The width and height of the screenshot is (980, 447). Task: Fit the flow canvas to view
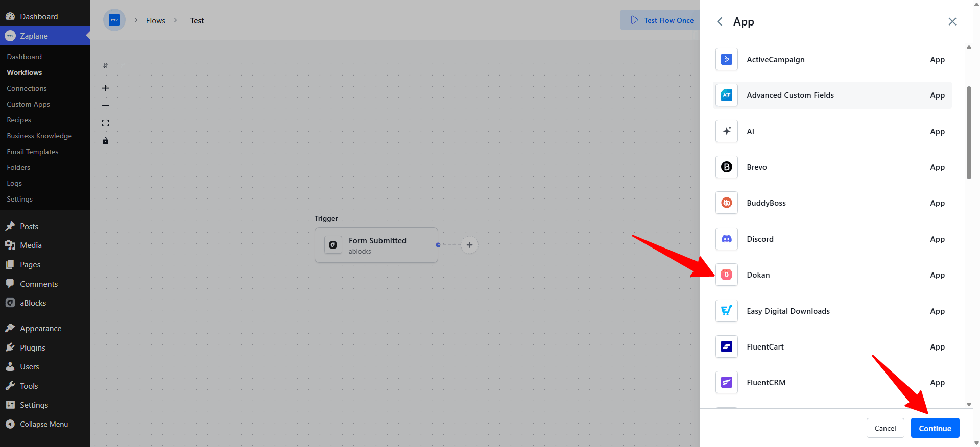point(105,123)
